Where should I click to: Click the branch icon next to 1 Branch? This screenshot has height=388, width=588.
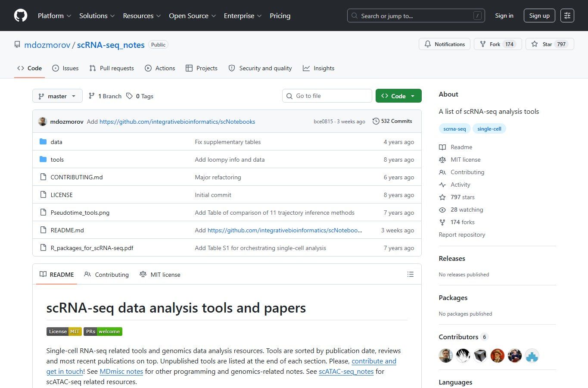[x=91, y=96]
